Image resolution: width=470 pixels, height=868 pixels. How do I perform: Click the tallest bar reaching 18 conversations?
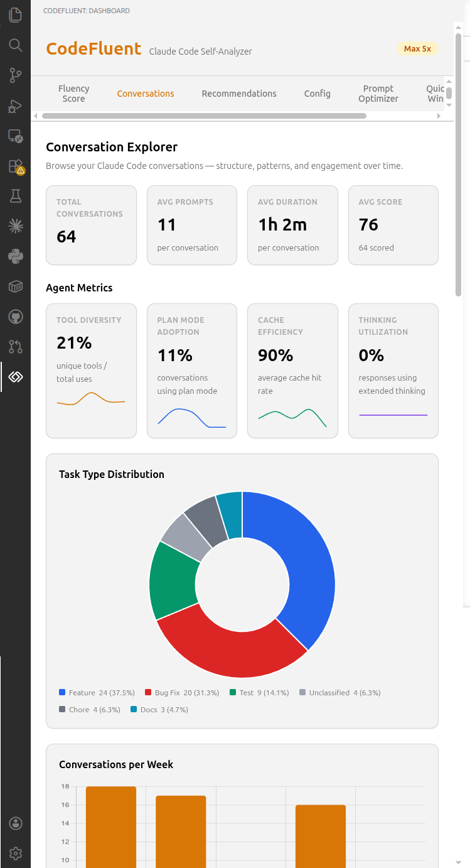pyautogui.click(x=111, y=827)
